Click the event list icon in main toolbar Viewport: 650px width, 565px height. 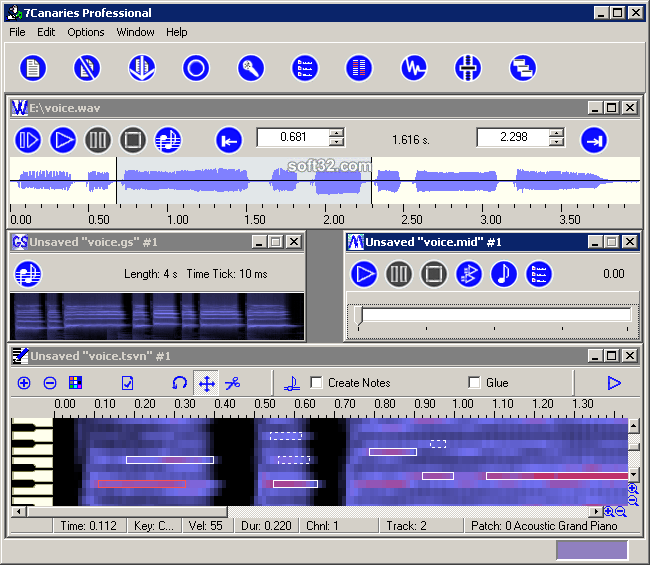point(305,68)
